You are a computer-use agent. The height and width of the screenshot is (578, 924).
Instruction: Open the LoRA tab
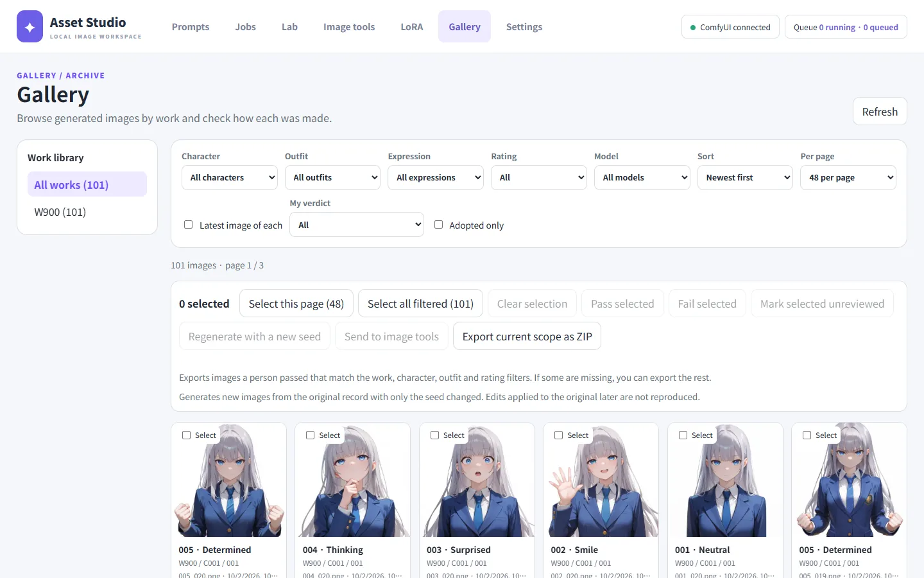(412, 26)
